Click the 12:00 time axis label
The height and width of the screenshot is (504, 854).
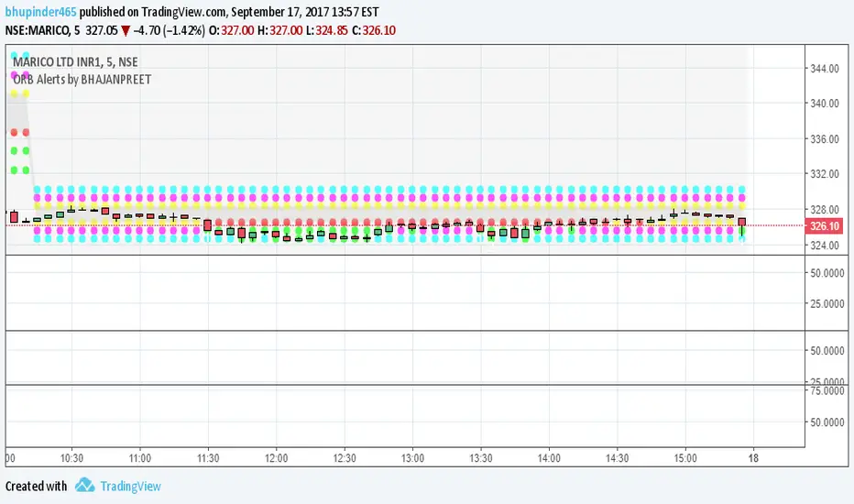(276, 458)
